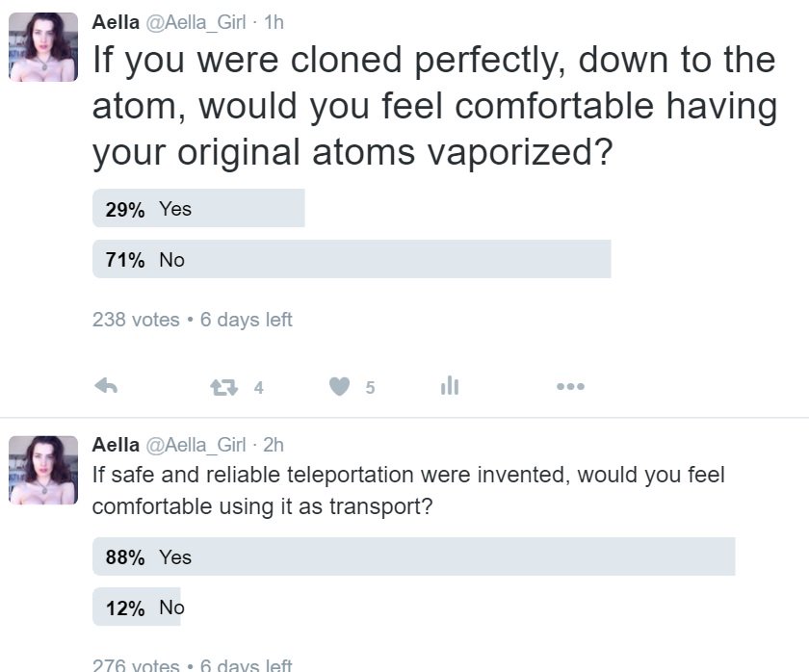The height and width of the screenshot is (672, 809).
Task: Choose the 88% Yes teleportation option
Action: point(413,557)
